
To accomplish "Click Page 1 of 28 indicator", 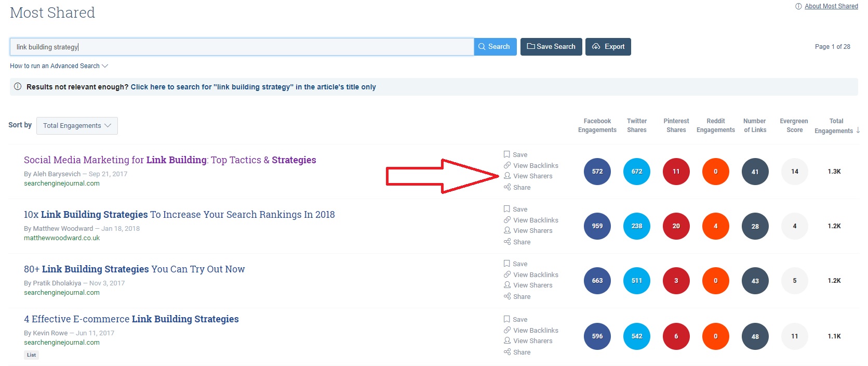I will point(833,47).
